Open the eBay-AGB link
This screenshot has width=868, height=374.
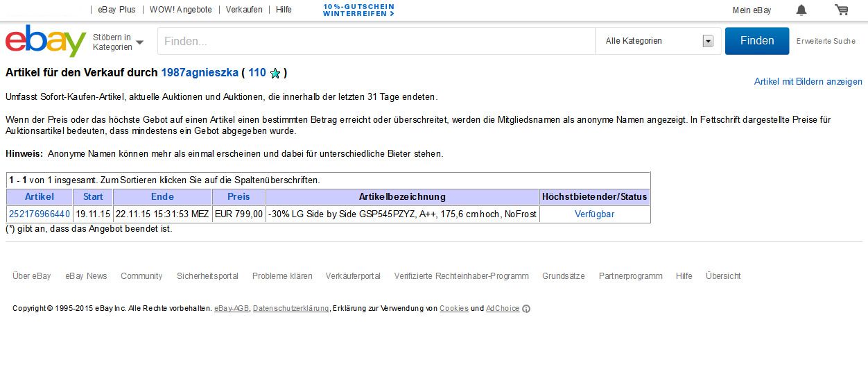coord(232,308)
